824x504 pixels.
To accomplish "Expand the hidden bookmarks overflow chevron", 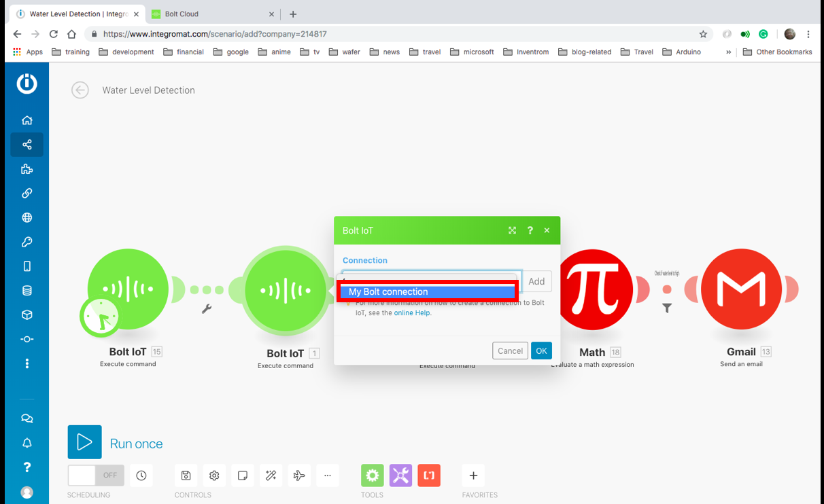I will (x=729, y=52).
